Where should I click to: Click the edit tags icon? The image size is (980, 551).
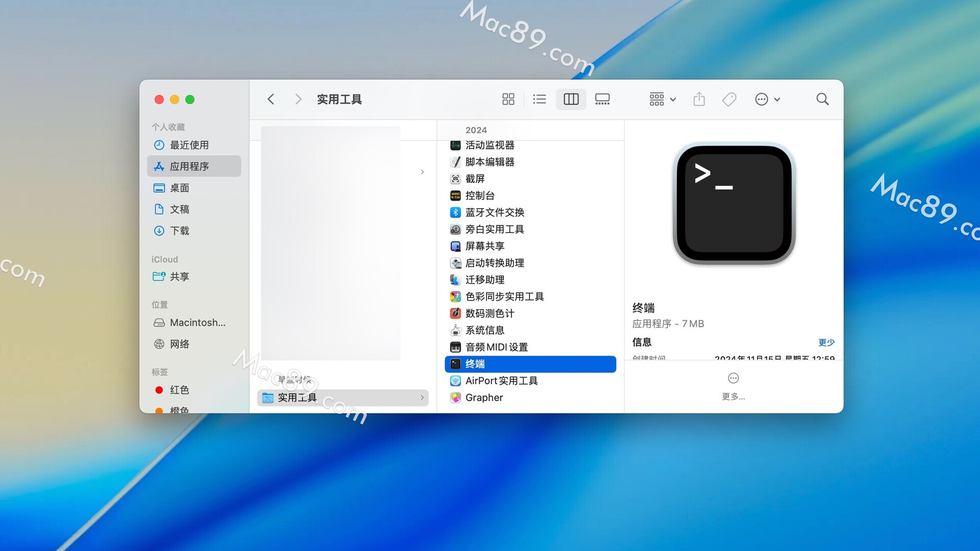pos(729,99)
